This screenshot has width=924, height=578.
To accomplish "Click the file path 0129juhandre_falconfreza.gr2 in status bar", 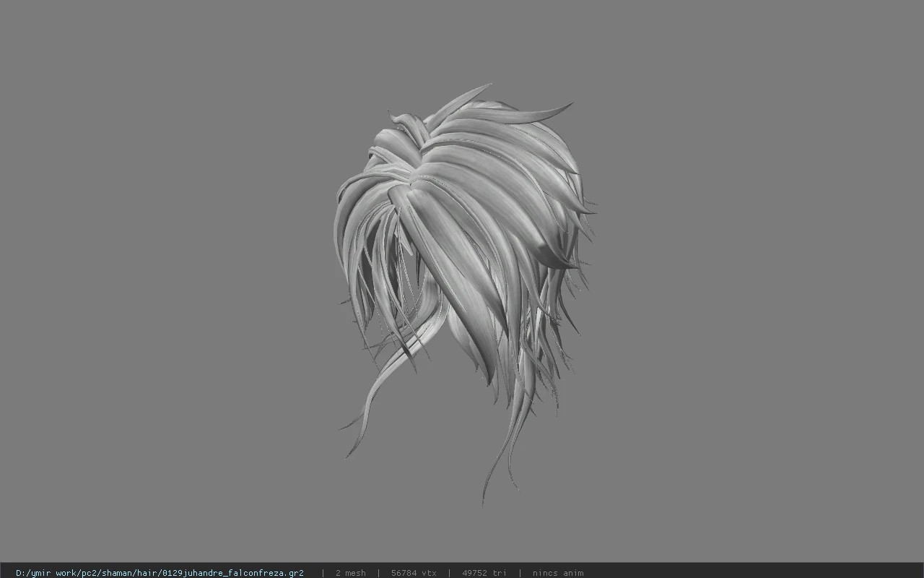I will click(x=160, y=573).
